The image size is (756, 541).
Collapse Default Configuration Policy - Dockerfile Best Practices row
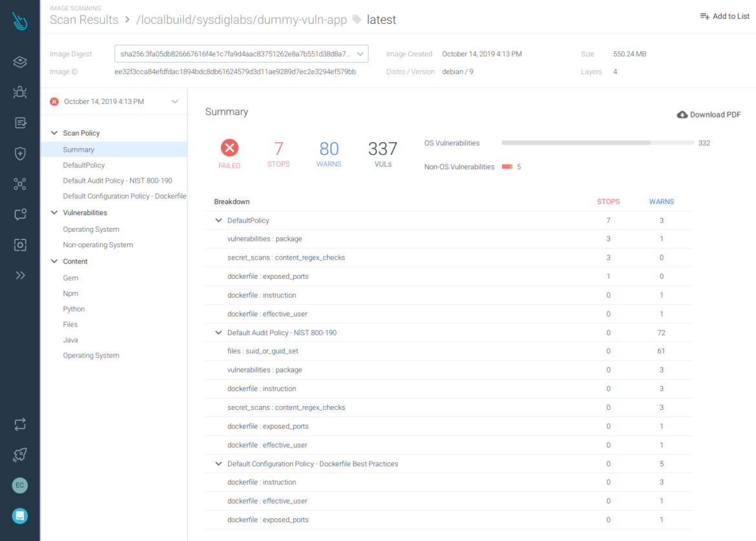click(x=218, y=464)
